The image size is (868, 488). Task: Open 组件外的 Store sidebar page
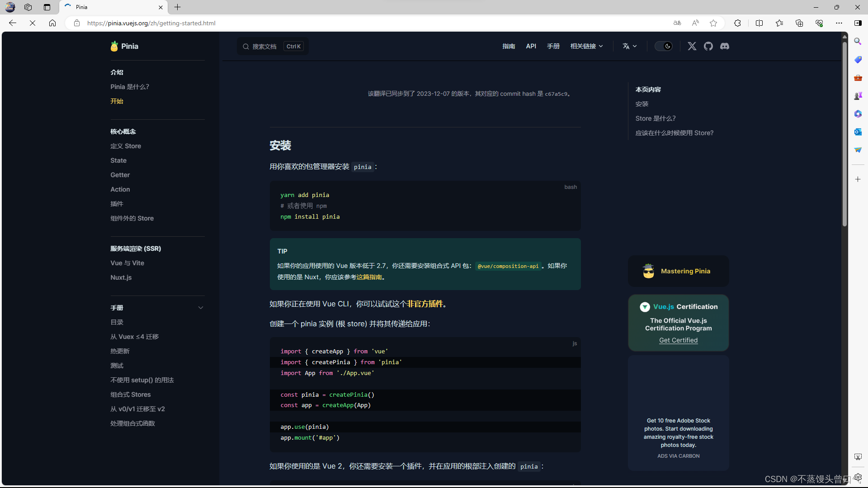[x=132, y=218]
